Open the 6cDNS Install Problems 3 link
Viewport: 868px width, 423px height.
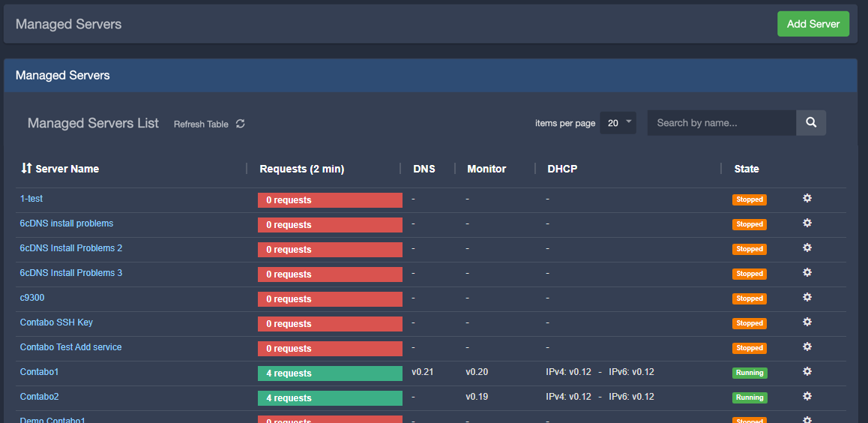tap(71, 273)
